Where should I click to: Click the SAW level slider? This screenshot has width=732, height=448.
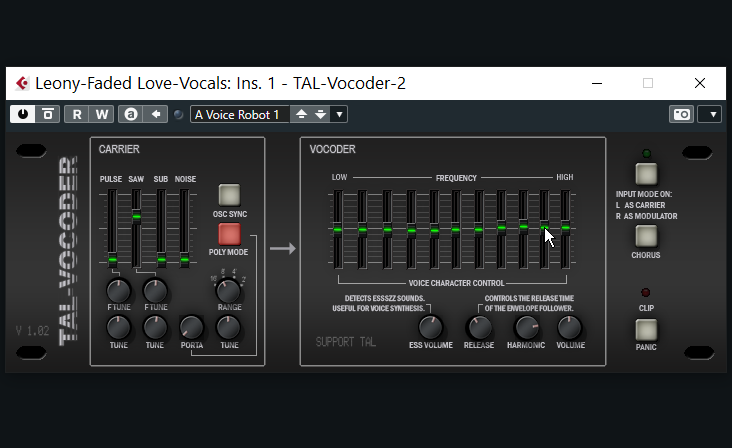click(x=136, y=217)
